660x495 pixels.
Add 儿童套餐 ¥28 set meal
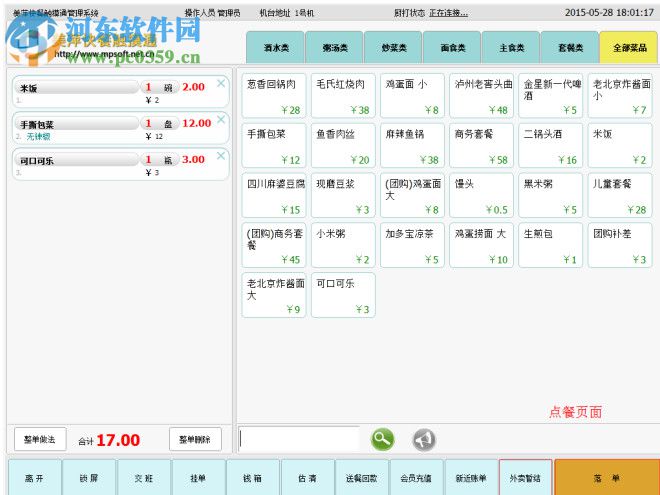point(620,195)
